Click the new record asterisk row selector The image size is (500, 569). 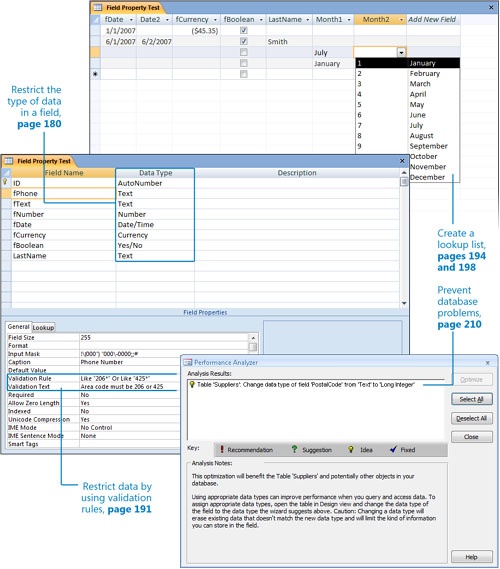[95, 74]
